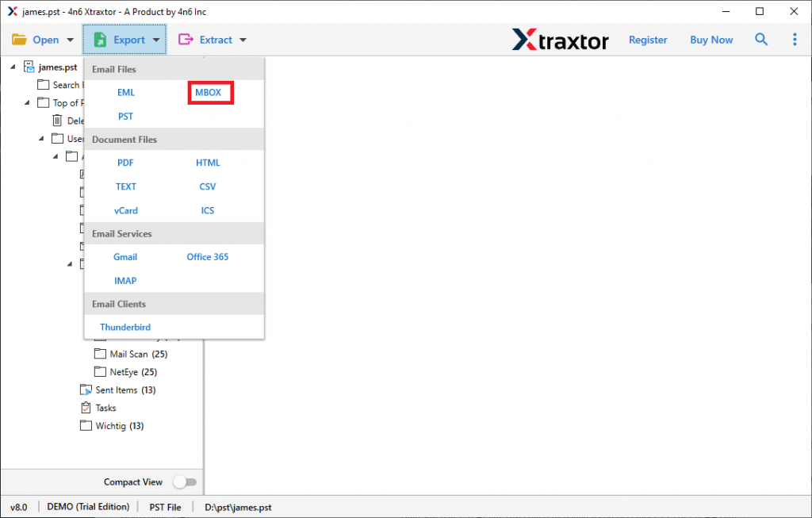This screenshot has height=518, width=812.
Task: Click the Register link
Action: 648,40
